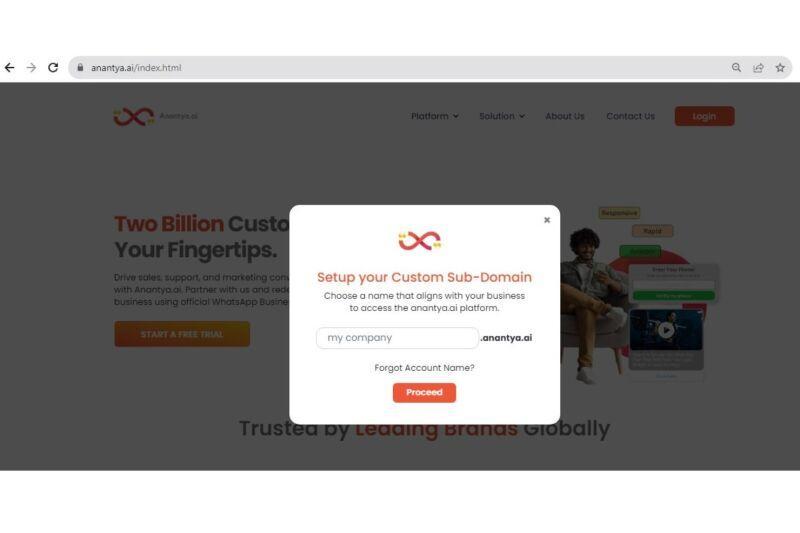Close the Sub-Domain setup dialog

click(x=547, y=220)
